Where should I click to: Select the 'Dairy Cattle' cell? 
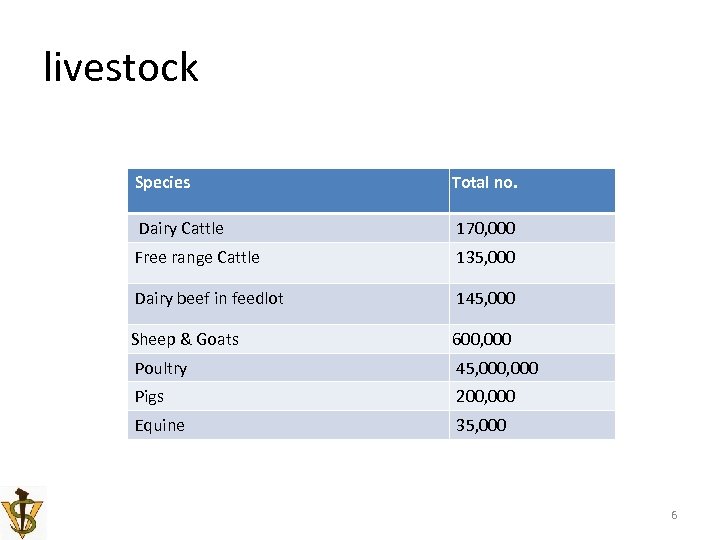[x=181, y=228]
